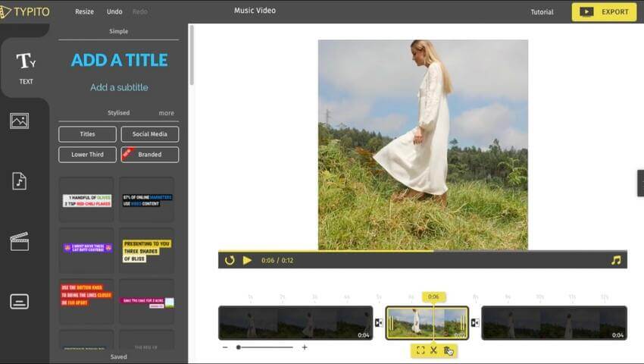Open the video clips sidebar panel
644x364 pixels.
[19, 241]
